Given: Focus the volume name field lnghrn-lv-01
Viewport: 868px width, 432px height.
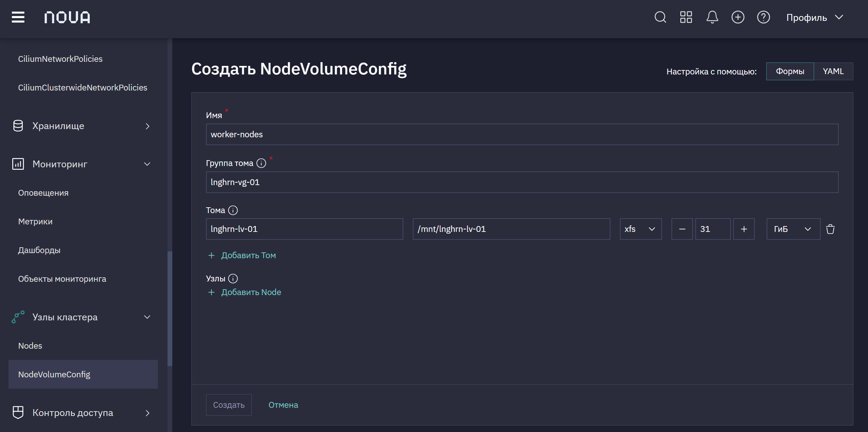Looking at the screenshot, I should coord(305,229).
